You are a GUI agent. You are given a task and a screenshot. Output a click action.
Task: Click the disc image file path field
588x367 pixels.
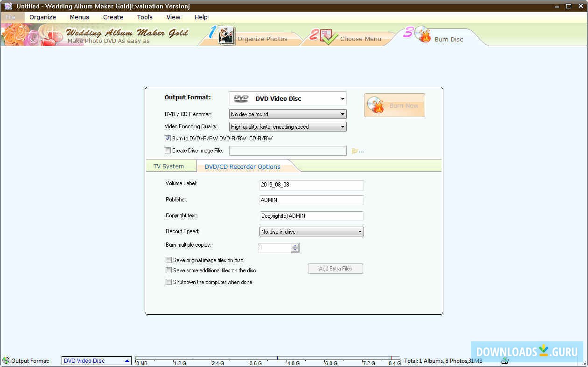tap(288, 151)
